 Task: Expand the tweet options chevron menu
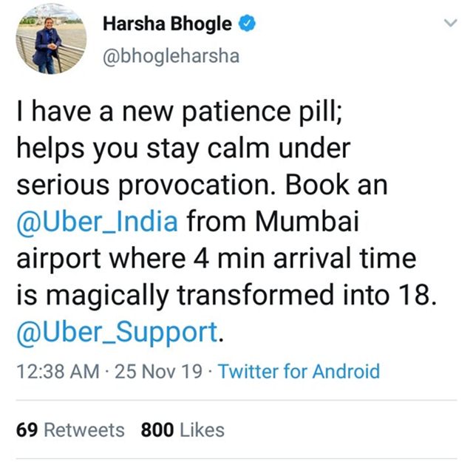(450, 23)
